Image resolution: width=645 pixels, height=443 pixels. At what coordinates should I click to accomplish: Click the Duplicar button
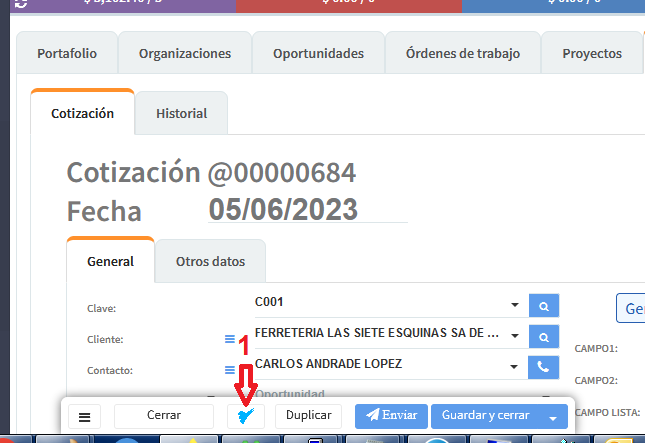309,415
